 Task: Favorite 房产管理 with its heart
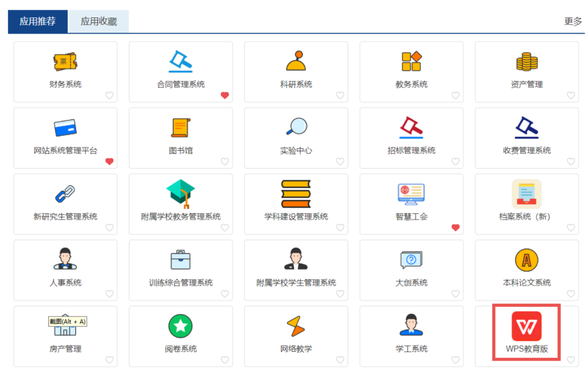(109, 360)
